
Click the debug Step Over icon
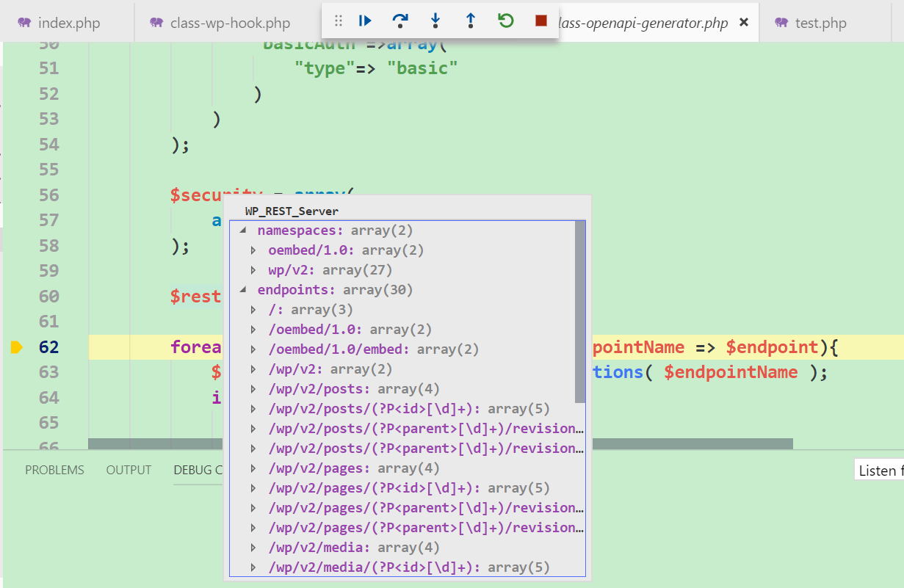pyautogui.click(x=400, y=21)
